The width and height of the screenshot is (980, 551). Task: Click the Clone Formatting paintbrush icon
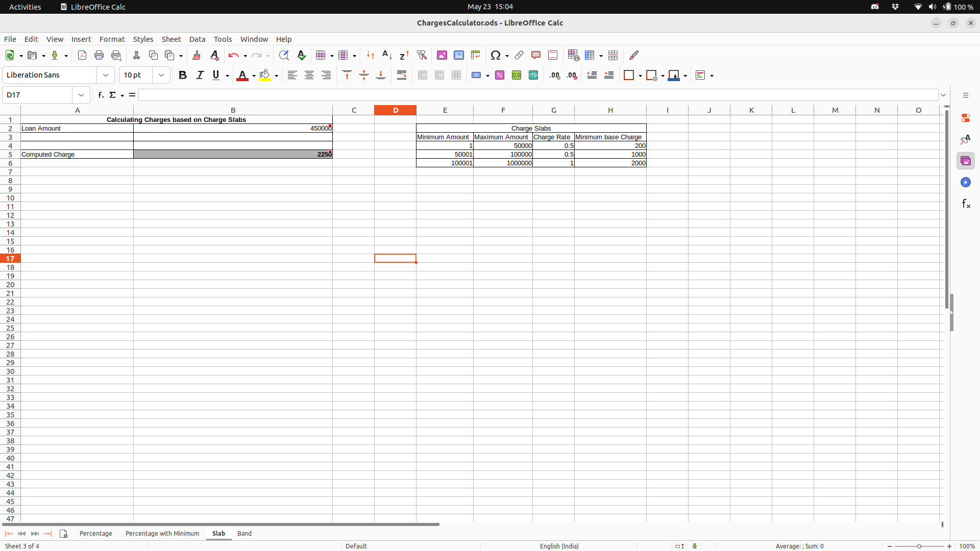pos(197,55)
